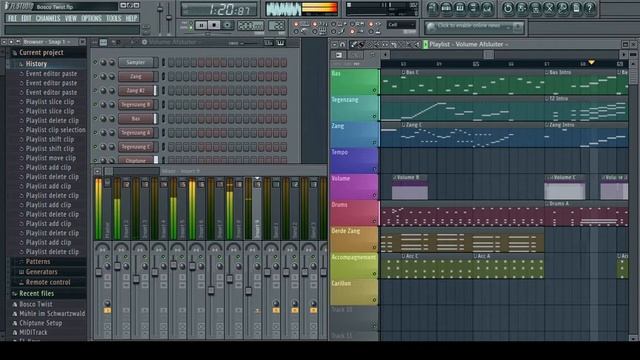The image size is (640, 360).
Task: Open the TOOLS menu
Action: [x=113, y=18]
